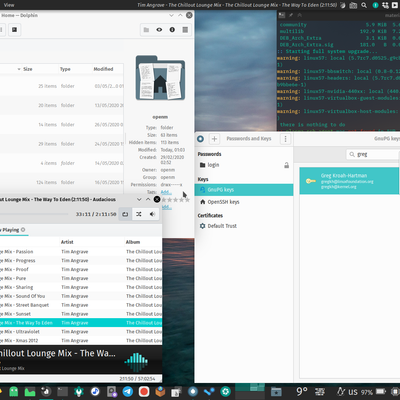Open the terminal icon in Dolphin toolbar
The image size is (400, 400).
coord(14,30)
